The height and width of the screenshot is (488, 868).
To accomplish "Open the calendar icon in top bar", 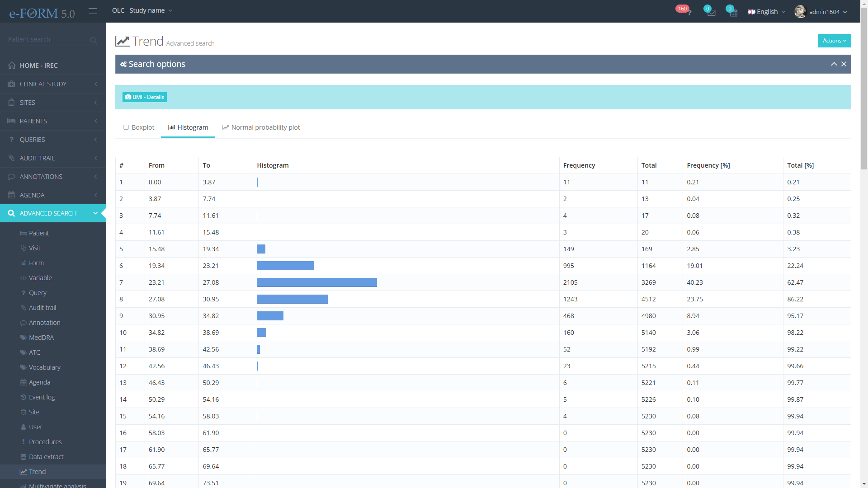I will (733, 12).
